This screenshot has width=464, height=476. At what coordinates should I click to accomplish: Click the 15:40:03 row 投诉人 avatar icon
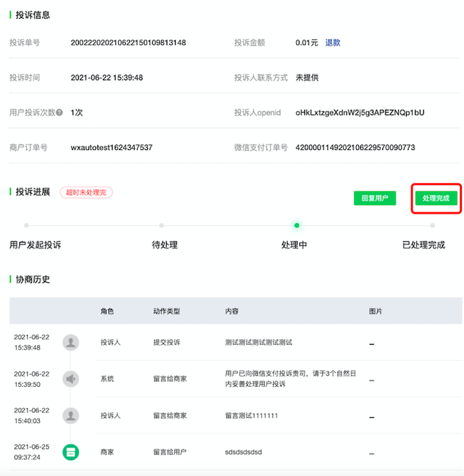tap(71, 416)
